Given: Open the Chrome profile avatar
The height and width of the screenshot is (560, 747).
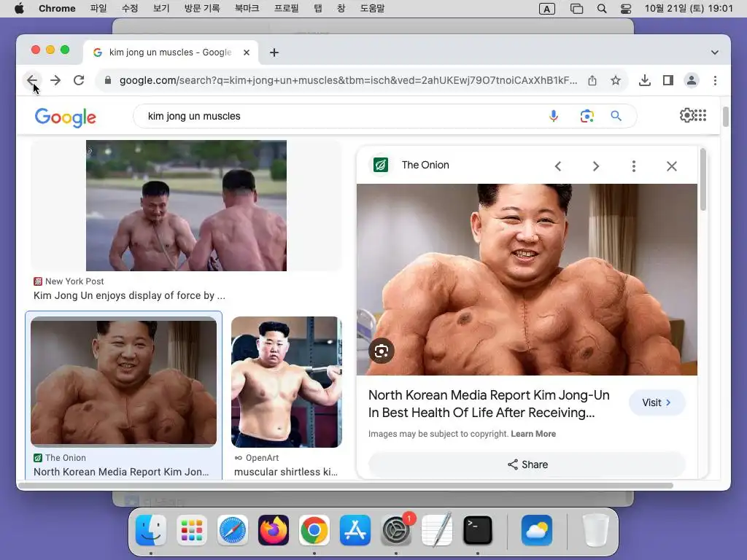Looking at the screenshot, I should [692, 80].
